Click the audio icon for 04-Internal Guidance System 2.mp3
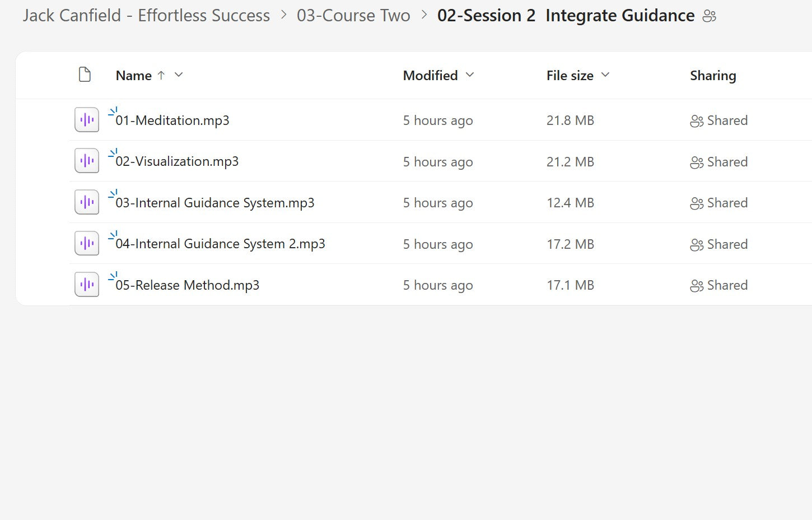The image size is (812, 520). 86,243
